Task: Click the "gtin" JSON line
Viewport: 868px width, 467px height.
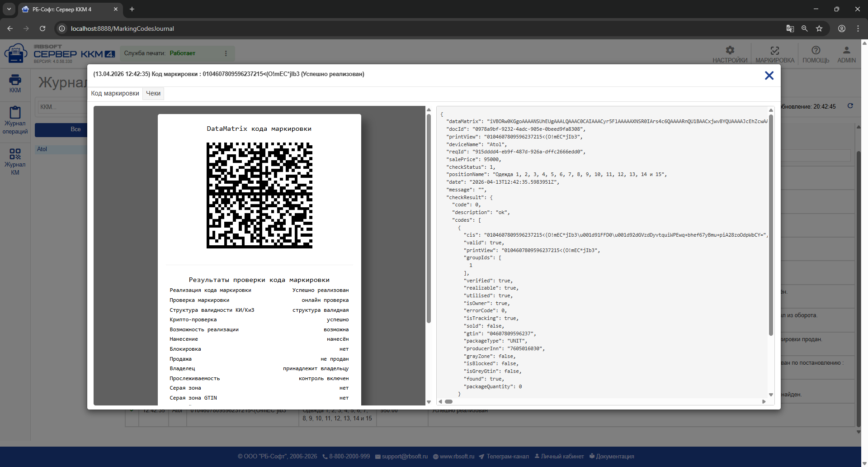Action: point(500,334)
